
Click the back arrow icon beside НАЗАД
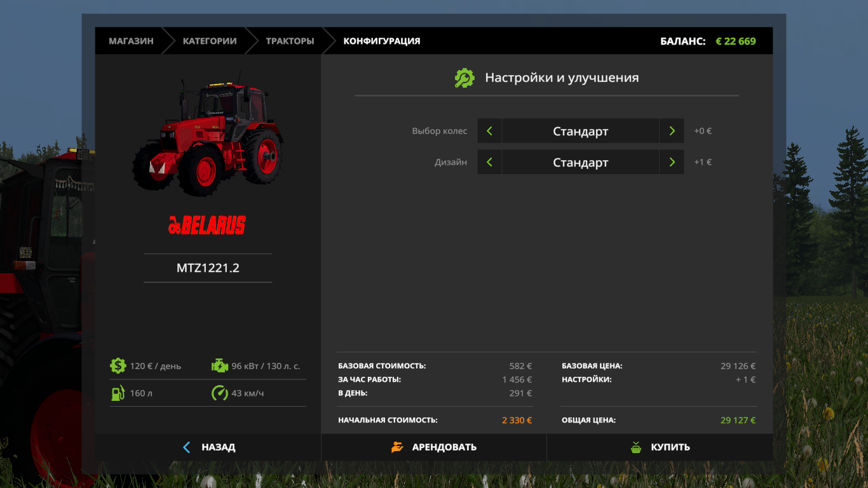[x=186, y=447]
